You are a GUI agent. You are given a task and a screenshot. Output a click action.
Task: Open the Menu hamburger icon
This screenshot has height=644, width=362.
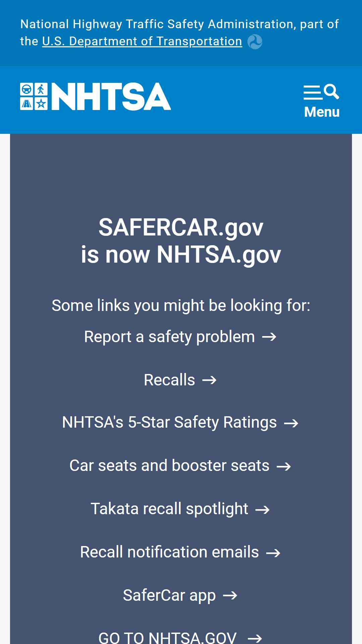click(x=313, y=93)
